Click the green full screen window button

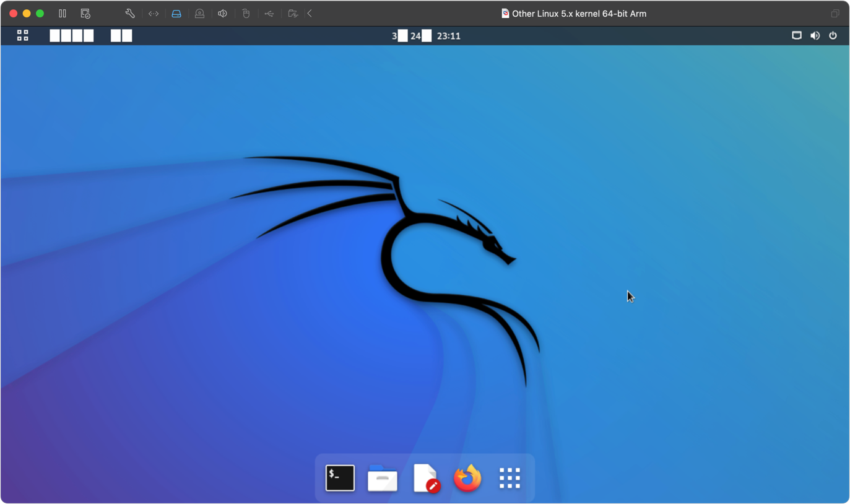click(x=40, y=14)
